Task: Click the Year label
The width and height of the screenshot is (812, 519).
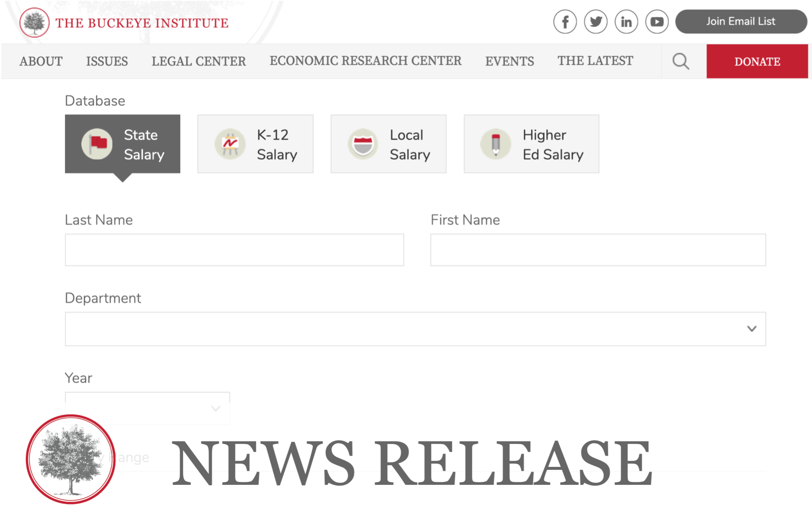Action: click(78, 378)
